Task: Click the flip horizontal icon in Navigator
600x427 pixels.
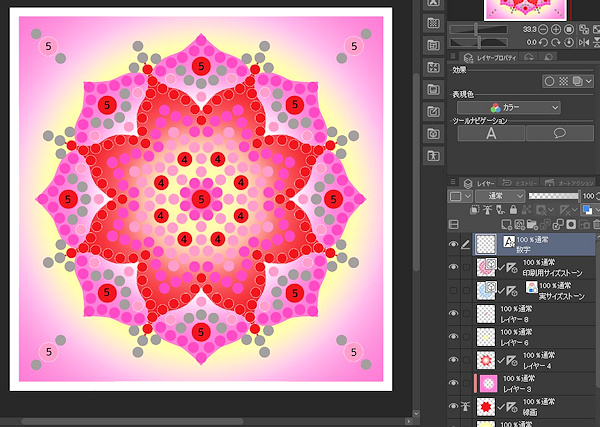Action: (583, 42)
